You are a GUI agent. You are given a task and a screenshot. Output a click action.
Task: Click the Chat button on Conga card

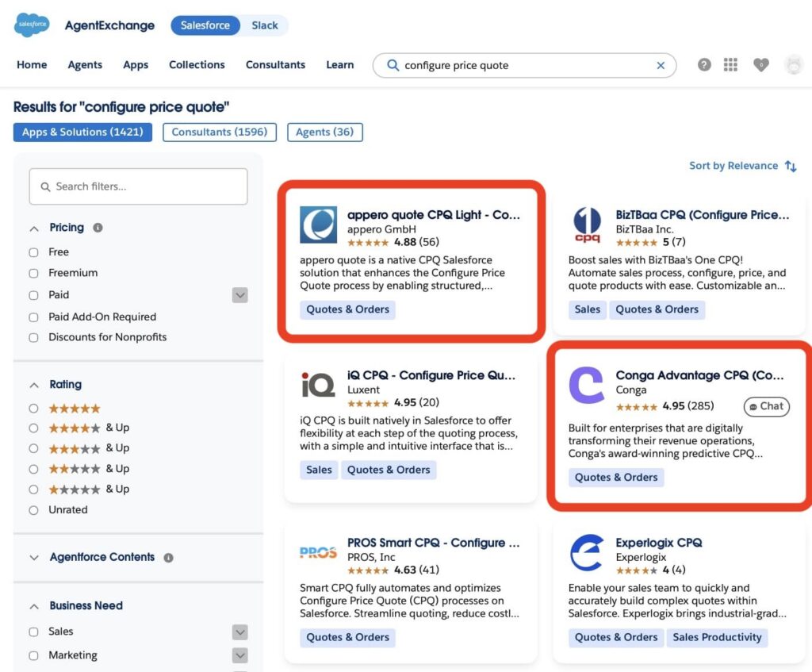coord(767,407)
